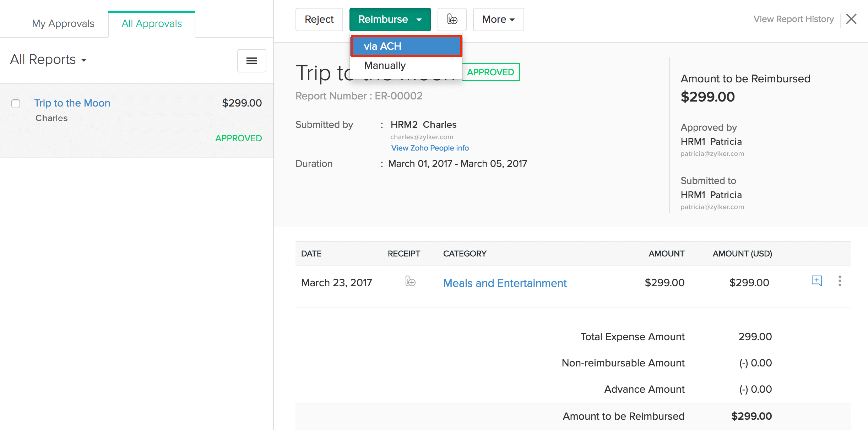Click the hamburger list menu icon
Viewport: 868px width, 430px height.
pyautogui.click(x=251, y=61)
